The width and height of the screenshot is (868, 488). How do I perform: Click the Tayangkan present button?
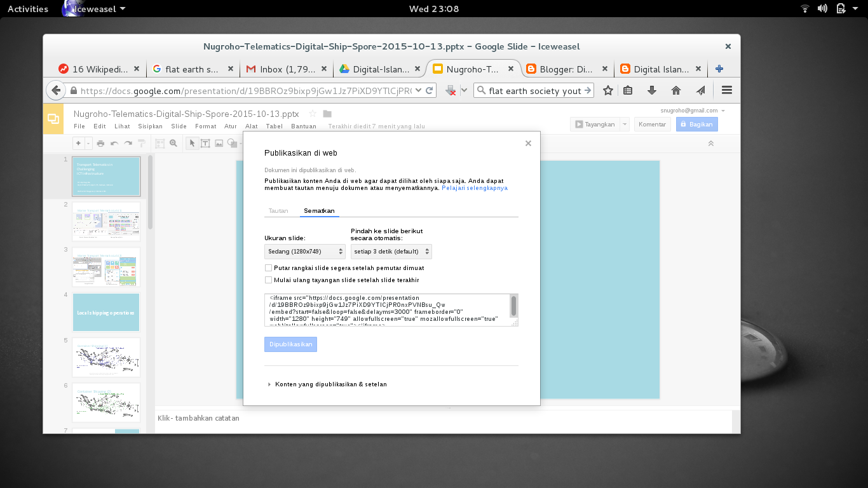point(595,125)
